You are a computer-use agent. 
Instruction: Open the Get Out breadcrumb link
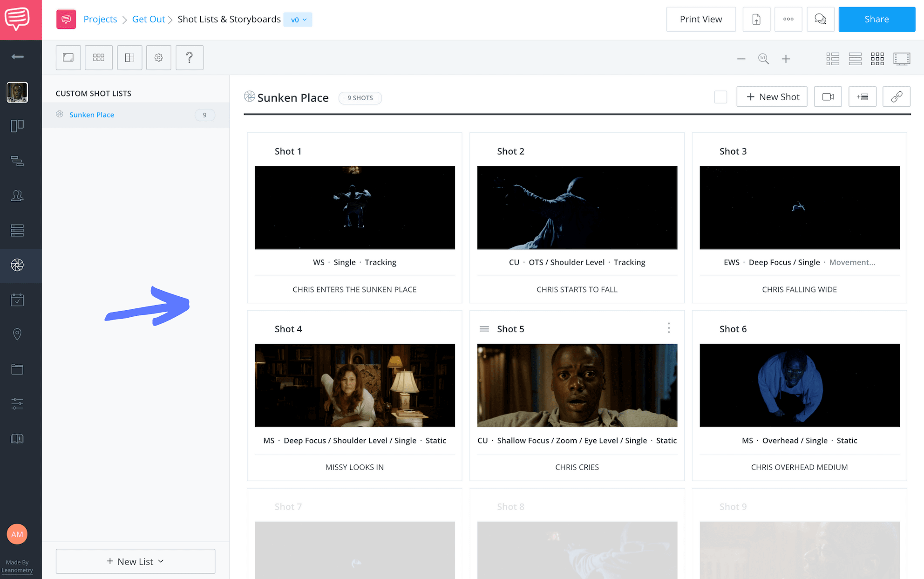149,19
